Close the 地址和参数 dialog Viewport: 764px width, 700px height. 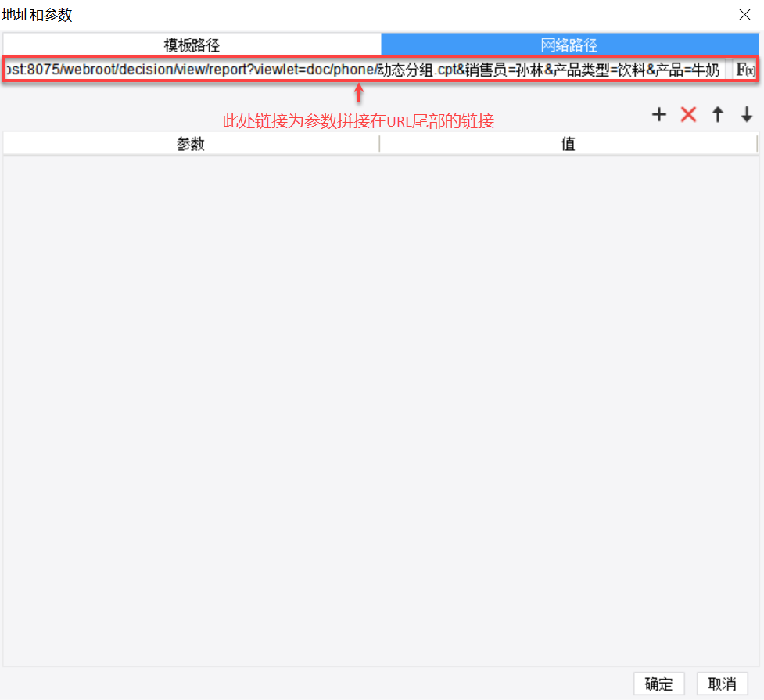click(x=744, y=15)
